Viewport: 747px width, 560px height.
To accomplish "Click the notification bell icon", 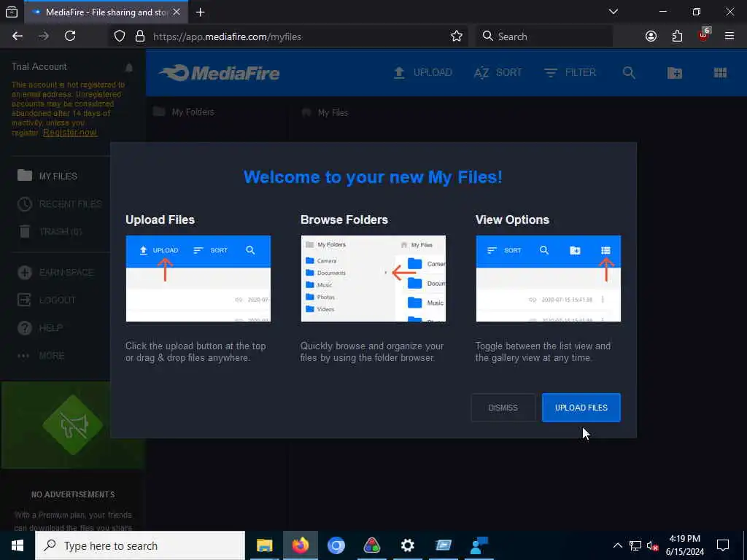I will click(129, 68).
